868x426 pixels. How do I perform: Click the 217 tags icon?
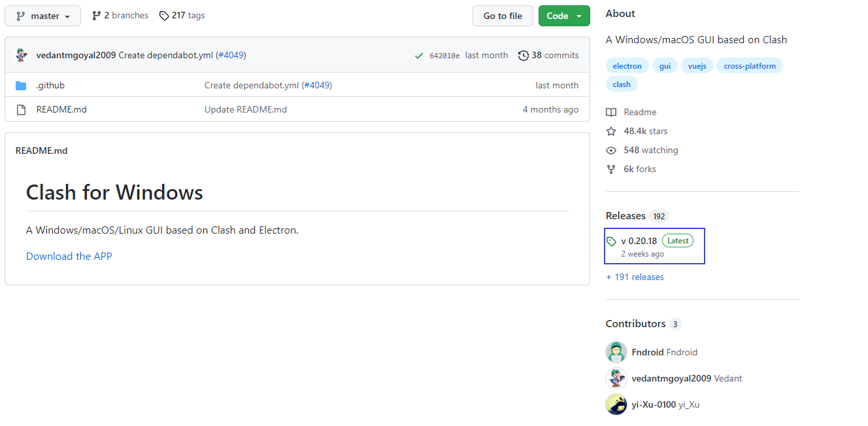click(x=164, y=16)
